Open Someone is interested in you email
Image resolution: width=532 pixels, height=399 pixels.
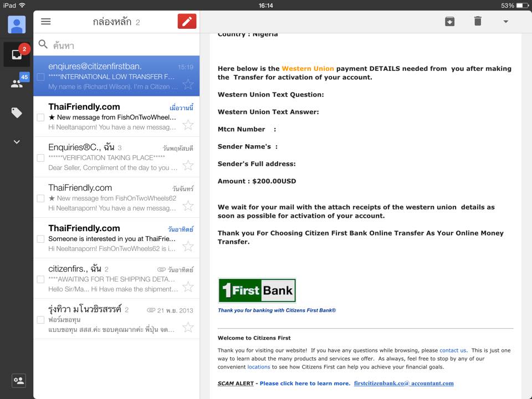[x=116, y=238]
